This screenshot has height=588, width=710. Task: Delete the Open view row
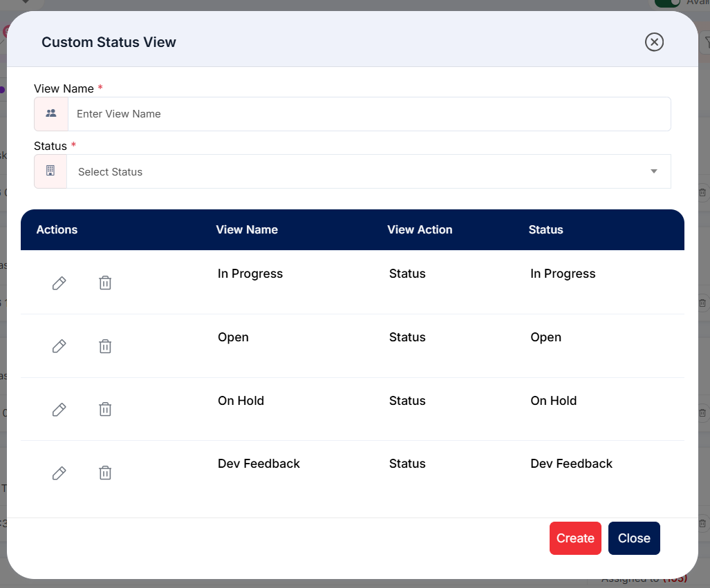(x=105, y=346)
